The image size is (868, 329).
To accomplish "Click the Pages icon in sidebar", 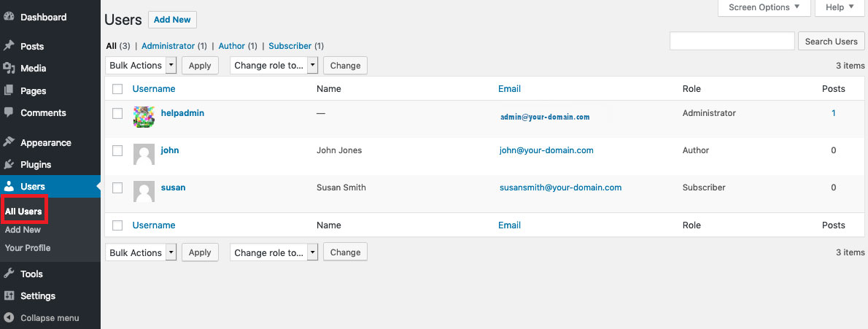I will pos(8,90).
